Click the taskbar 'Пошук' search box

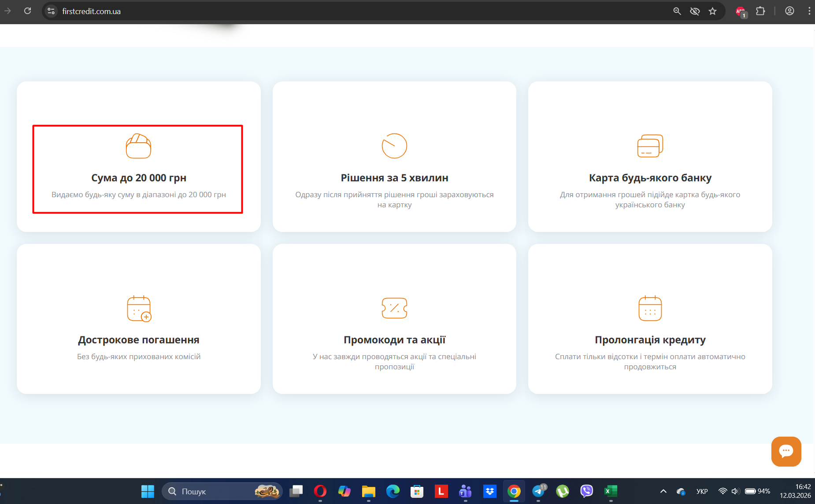coord(222,491)
